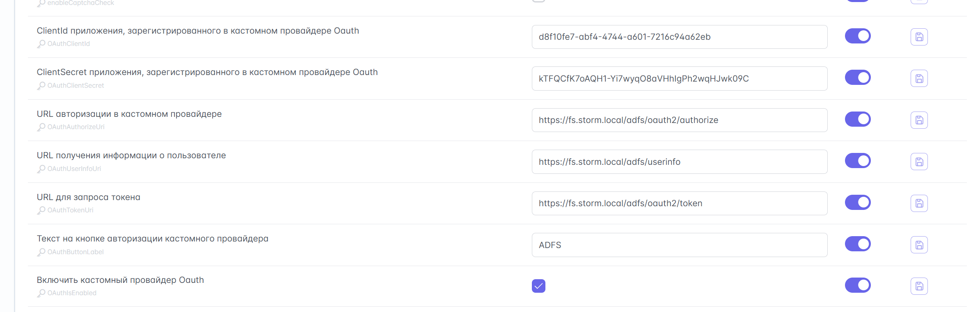Save the OAuthUserInfoUri setting
This screenshot has height=312, width=980.
point(919,162)
